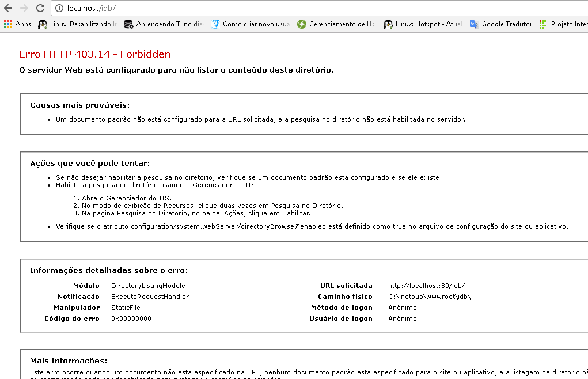This screenshot has width=588, height=379.
Task: Click green grid icon of Projeto Integ bookmark
Action: 543,24
